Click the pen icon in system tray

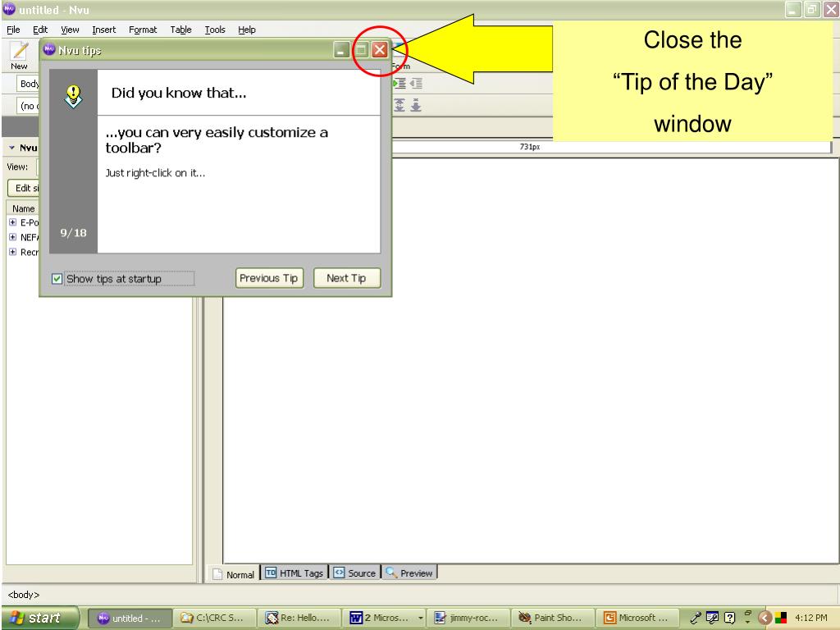point(696,618)
